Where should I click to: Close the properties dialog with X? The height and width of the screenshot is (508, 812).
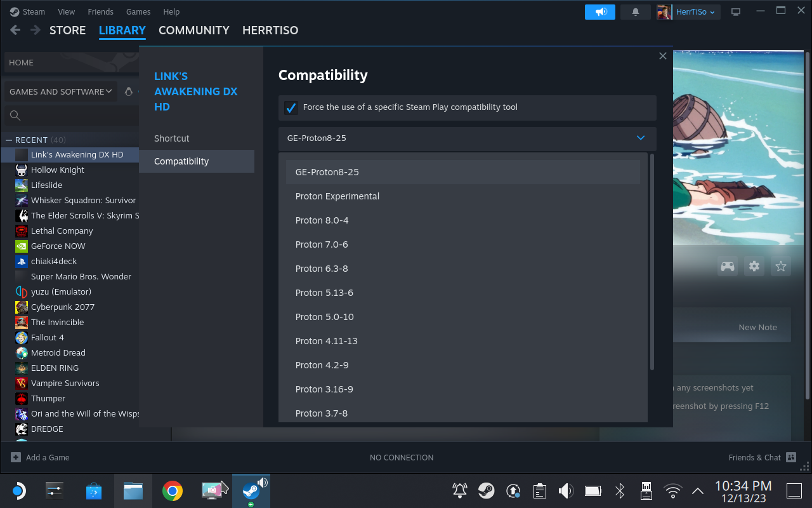point(662,56)
